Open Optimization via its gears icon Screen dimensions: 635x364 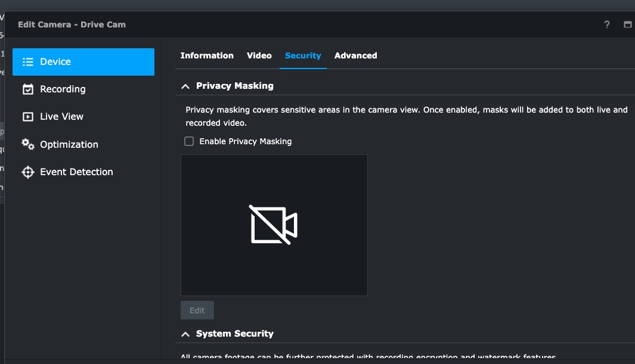pos(27,144)
